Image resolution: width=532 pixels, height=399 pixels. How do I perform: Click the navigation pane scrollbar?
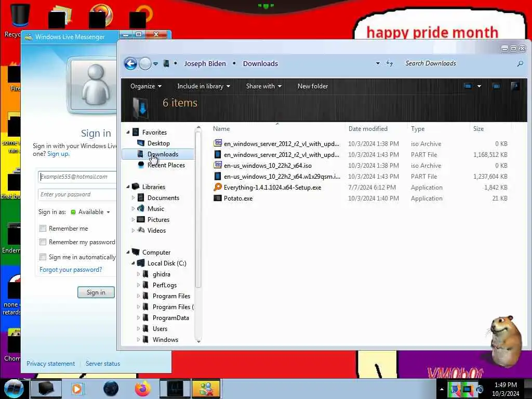pyautogui.click(x=198, y=210)
